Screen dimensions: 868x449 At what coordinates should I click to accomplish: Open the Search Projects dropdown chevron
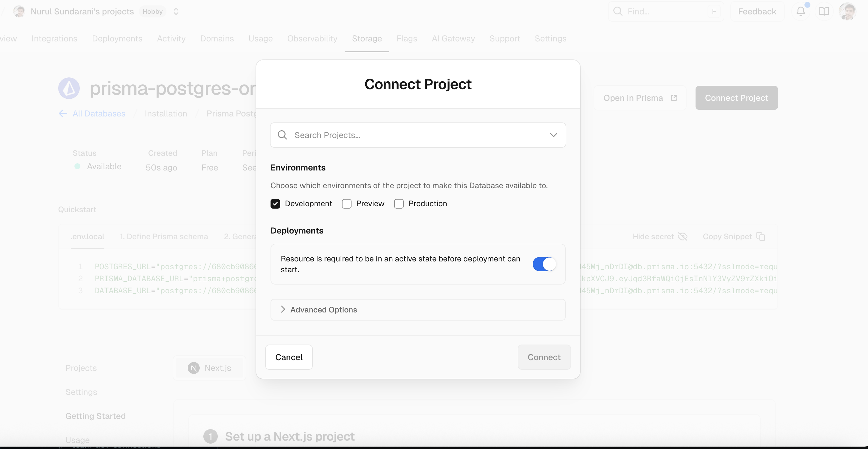(x=554, y=135)
